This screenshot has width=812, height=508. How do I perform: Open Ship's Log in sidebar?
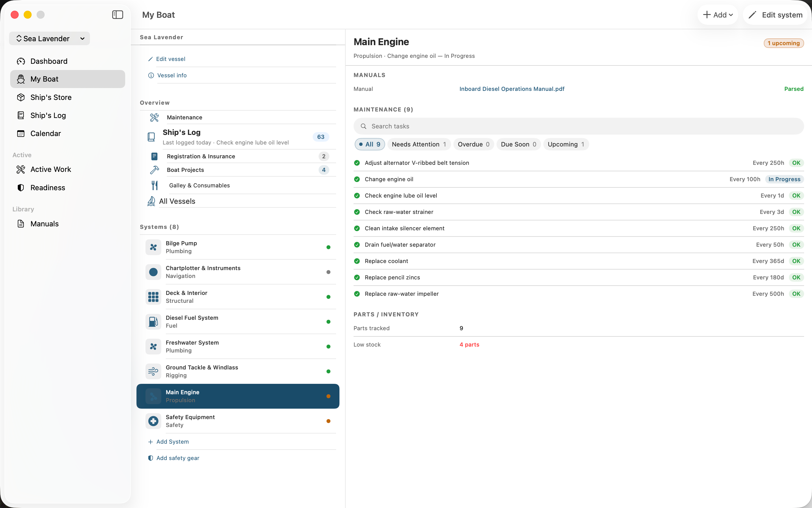pos(67,115)
